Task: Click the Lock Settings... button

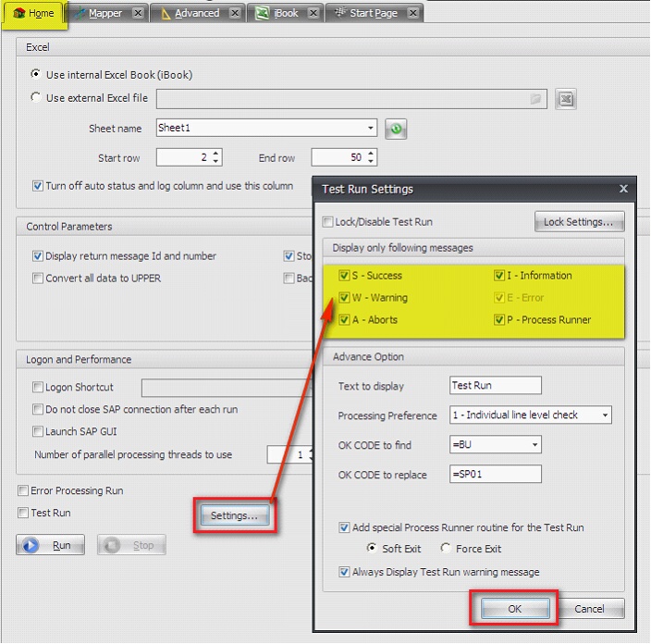Action: point(579,222)
